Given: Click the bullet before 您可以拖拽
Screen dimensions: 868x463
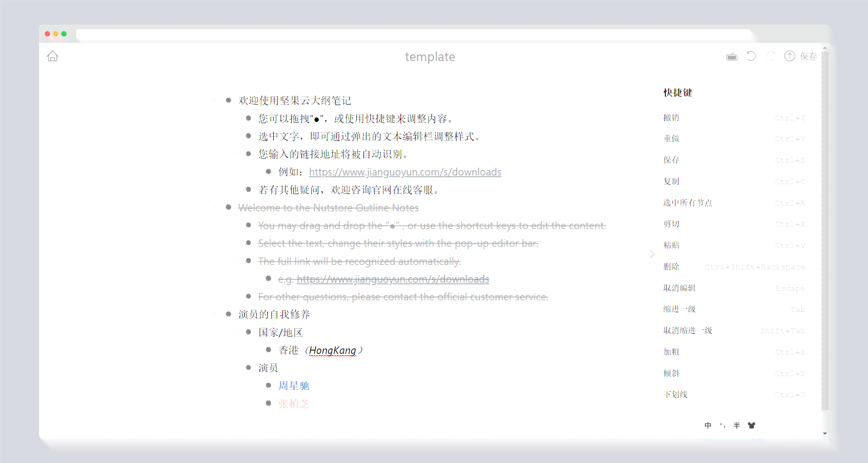Looking at the screenshot, I should tap(248, 118).
